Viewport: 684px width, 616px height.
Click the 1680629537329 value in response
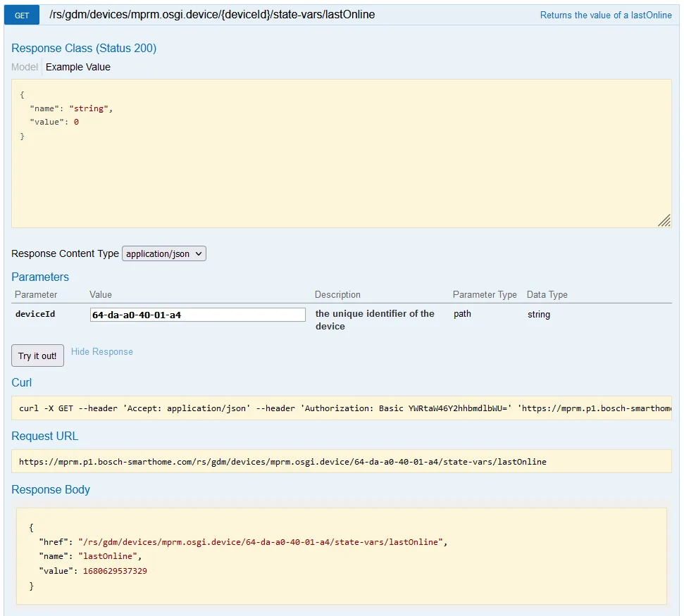[x=115, y=571]
